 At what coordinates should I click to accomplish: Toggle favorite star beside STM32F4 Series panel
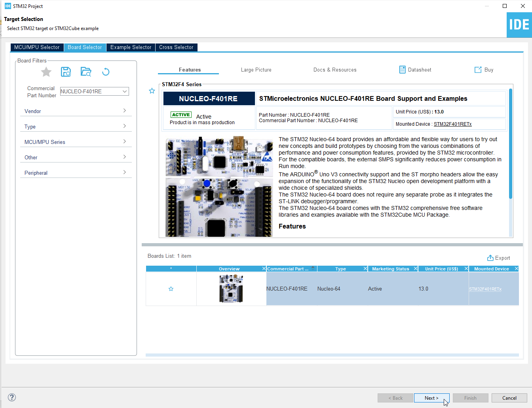(152, 91)
